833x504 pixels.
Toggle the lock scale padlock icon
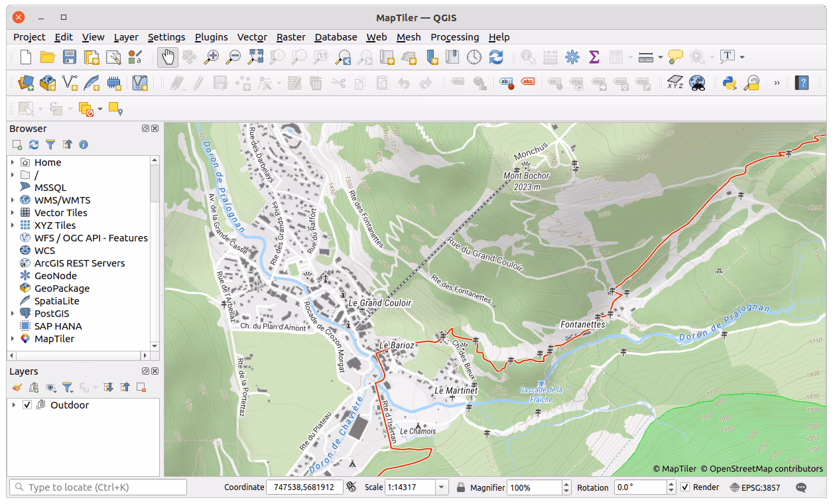click(461, 487)
